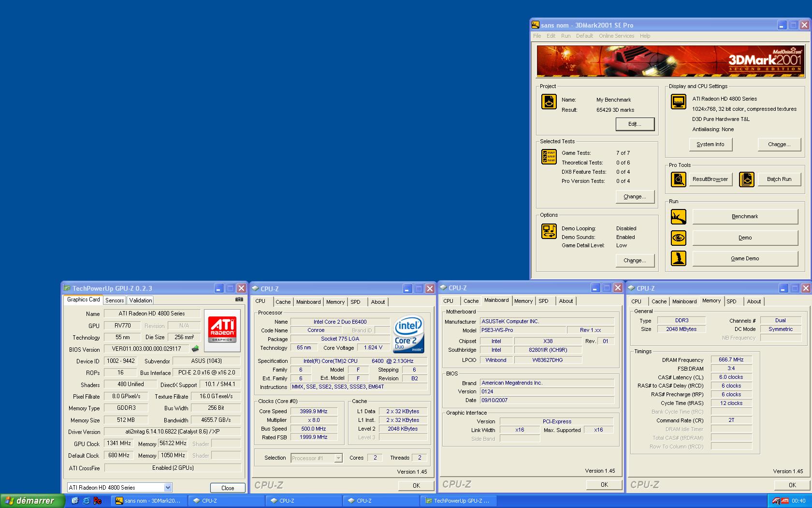Switch to the Sensors tab in GPU-Z
The width and height of the screenshot is (812, 508).
pyautogui.click(x=115, y=300)
